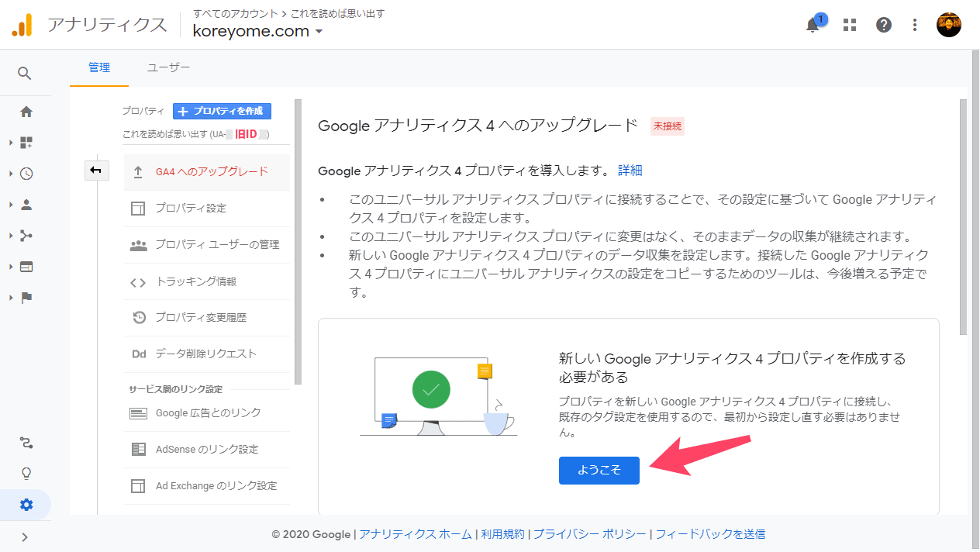Viewport: 980px width, 552px height.
Task: Open アナリティクス ホーム footer link
Action: 415,534
